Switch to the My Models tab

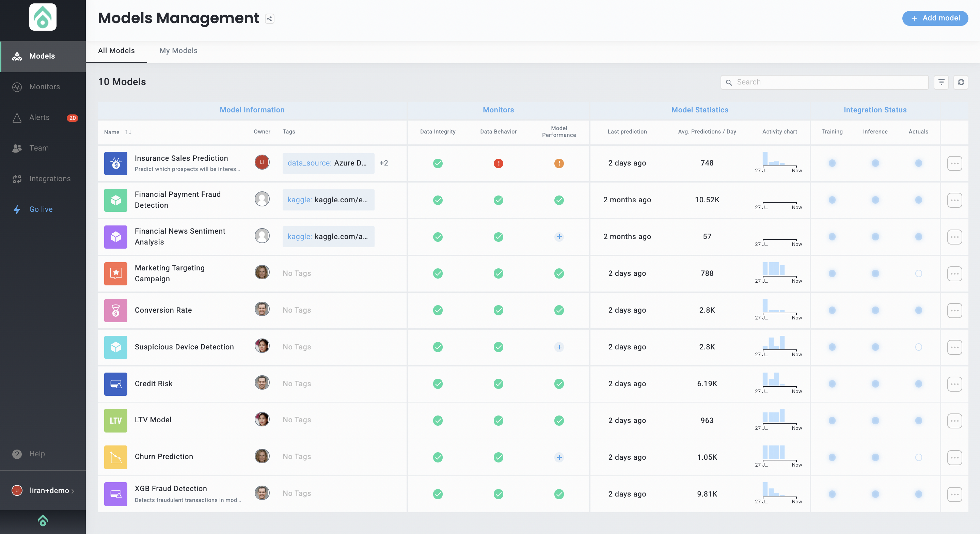tap(178, 51)
